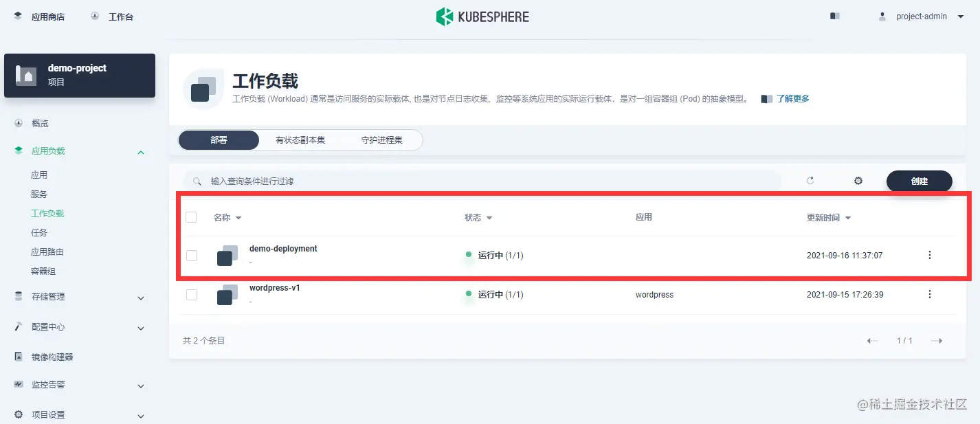This screenshot has width=980, height=424.
Task: Click the KubeSphere logo
Action: pos(482,16)
